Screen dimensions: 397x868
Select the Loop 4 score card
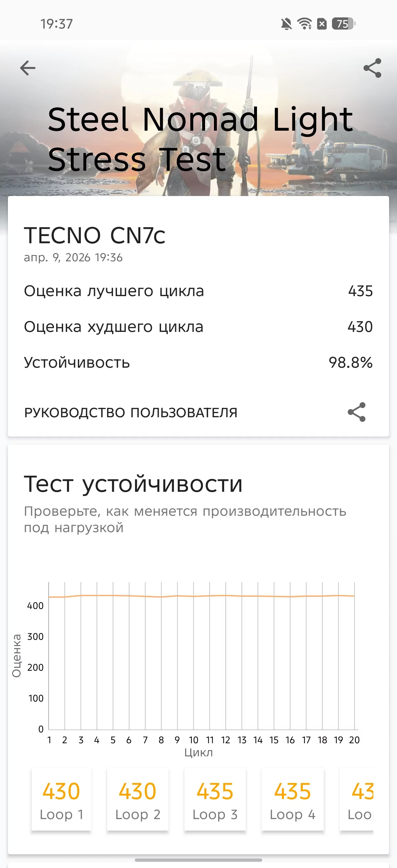[292, 799]
